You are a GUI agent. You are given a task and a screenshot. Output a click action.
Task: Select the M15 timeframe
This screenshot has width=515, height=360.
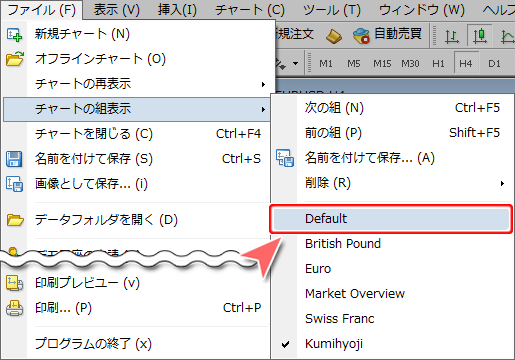tap(382, 63)
